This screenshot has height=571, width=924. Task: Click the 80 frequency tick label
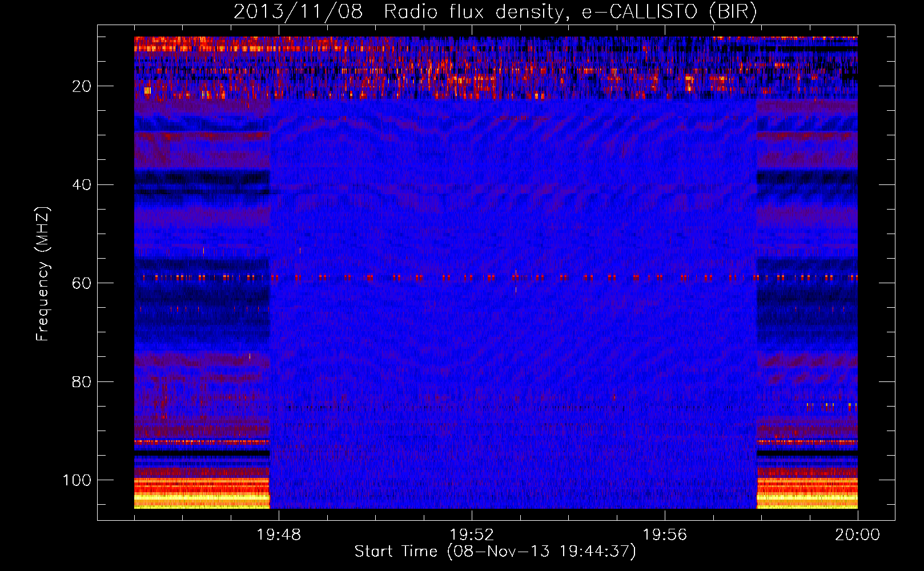coord(81,382)
